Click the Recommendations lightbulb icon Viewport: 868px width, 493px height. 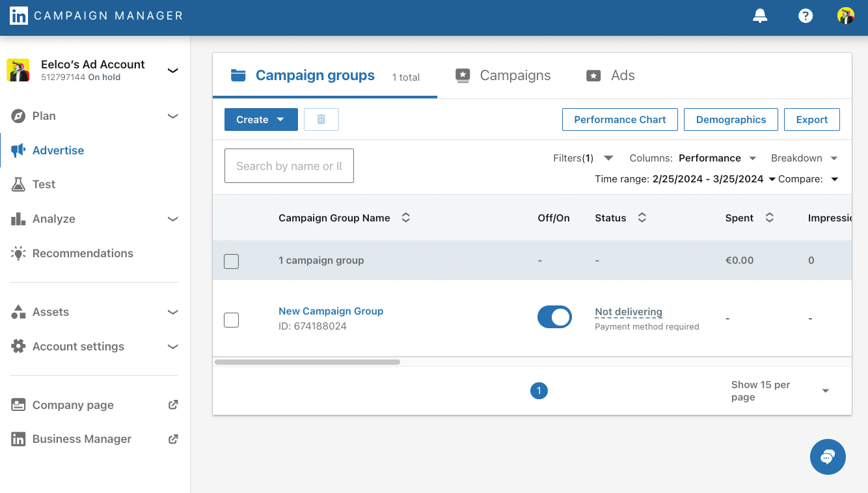point(18,253)
